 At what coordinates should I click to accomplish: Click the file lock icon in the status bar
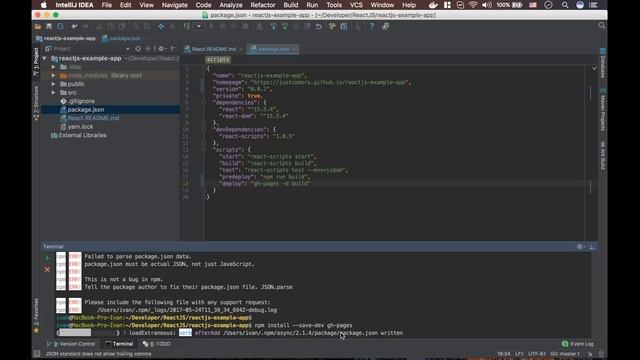click(x=590, y=354)
